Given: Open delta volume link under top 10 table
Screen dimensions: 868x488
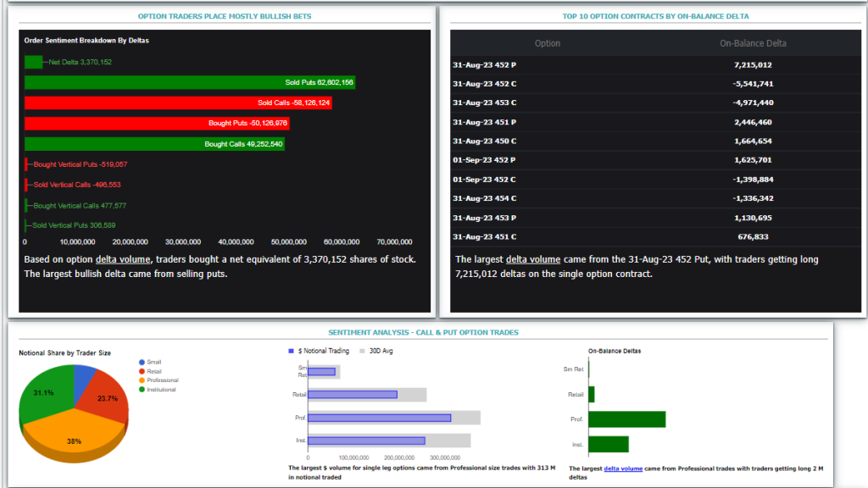Looking at the screenshot, I should 533,259.
